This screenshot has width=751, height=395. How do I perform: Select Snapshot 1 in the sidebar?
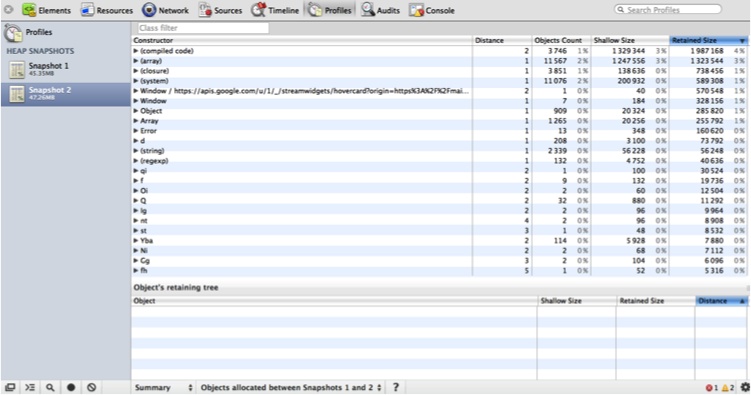[66, 69]
